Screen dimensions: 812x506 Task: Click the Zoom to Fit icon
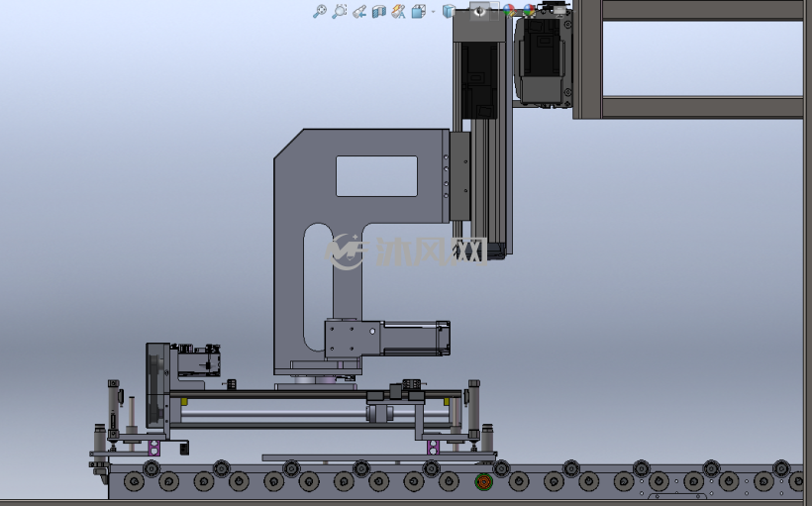tap(320, 12)
